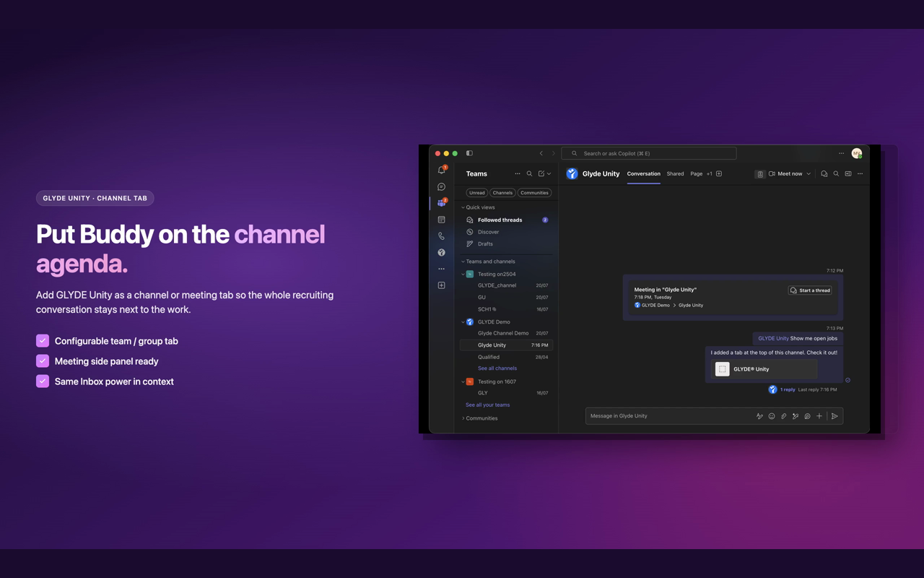This screenshot has width=924, height=578.
Task: Click the Search or ask Copilot field
Action: [649, 153]
